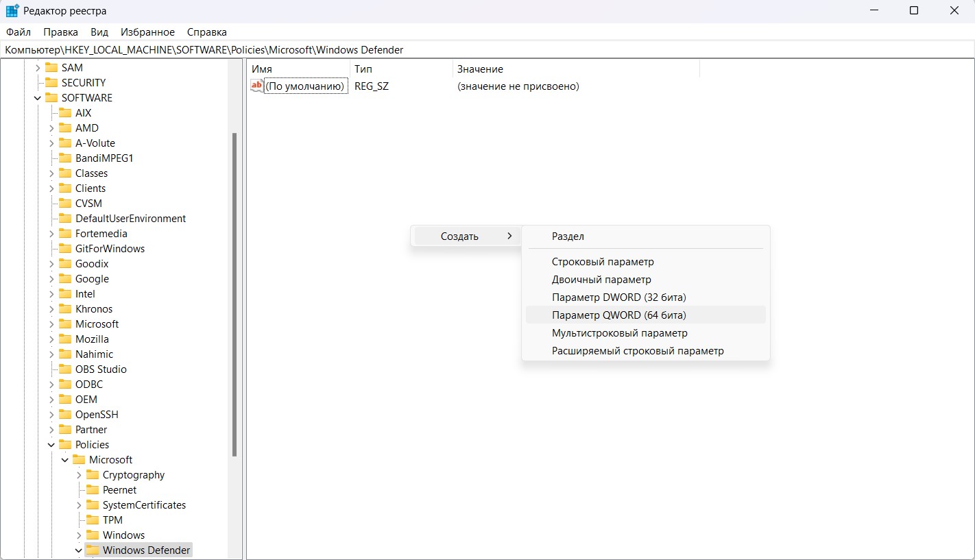This screenshot has width=975, height=560.
Task: Click the Khronos folder icon
Action: [x=65, y=308]
